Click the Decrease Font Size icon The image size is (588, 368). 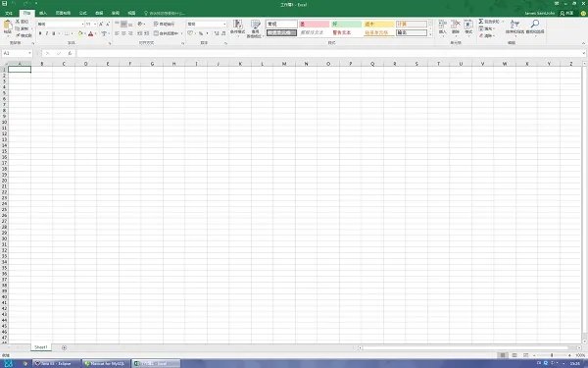pyautogui.click(x=107, y=24)
